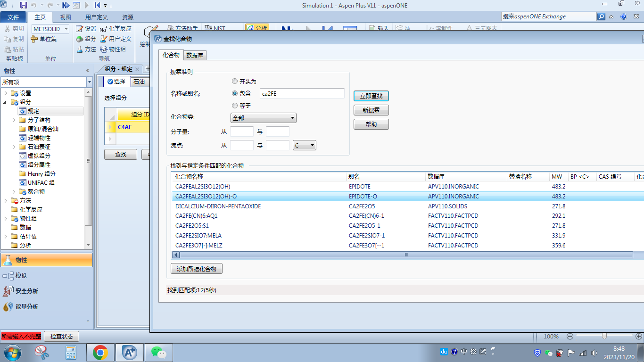Screen dimensions: 644x362
Task: Click the reset simulation icon in quick access toolbar
Action: point(97,5)
